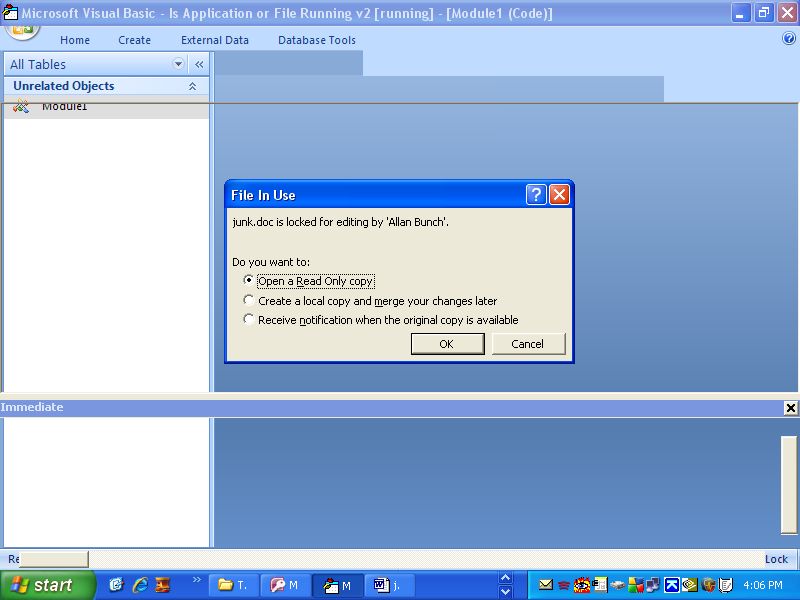The image size is (800, 600).
Task: Click document-style tray icon beside eye
Action: [600, 585]
